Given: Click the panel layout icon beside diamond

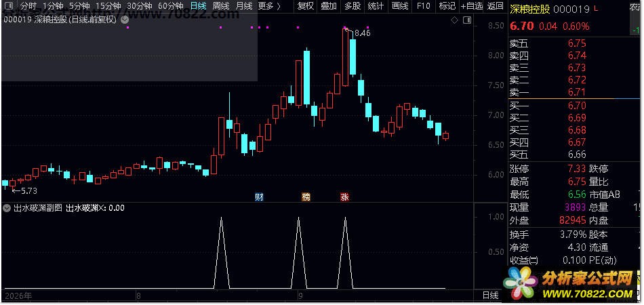Looking at the screenshot, I should [466, 20].
